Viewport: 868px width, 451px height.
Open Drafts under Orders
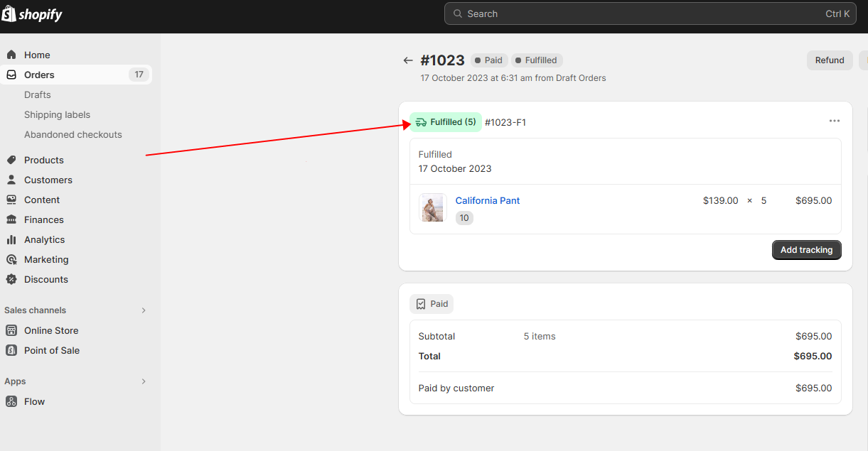(x=38, y=94)
